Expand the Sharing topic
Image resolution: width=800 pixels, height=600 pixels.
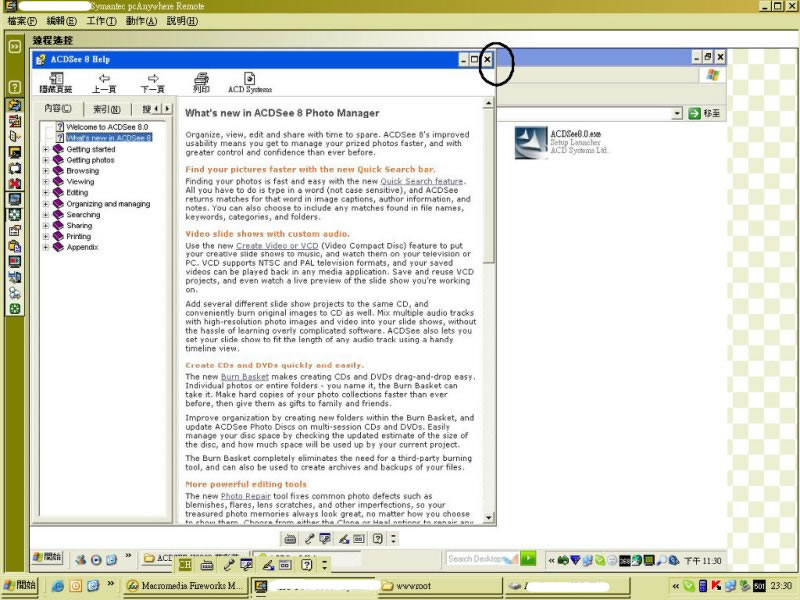[46, 226]
